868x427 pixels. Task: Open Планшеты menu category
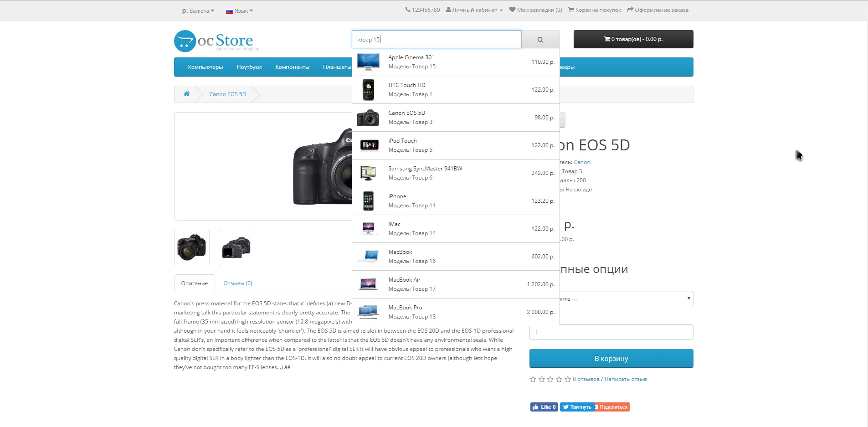tap(336, 67)
